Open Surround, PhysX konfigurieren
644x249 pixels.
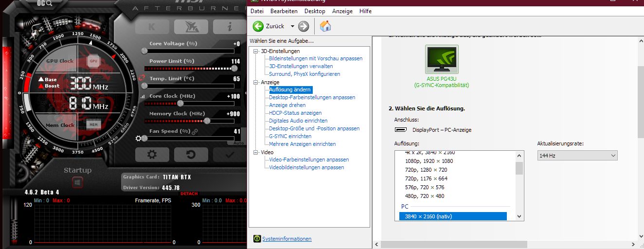[x=304, y=74]
